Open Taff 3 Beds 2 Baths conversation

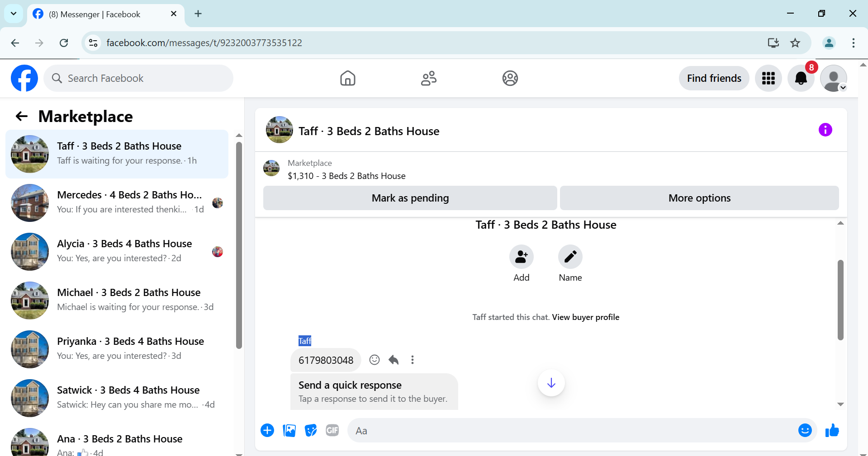pos(117,154)
